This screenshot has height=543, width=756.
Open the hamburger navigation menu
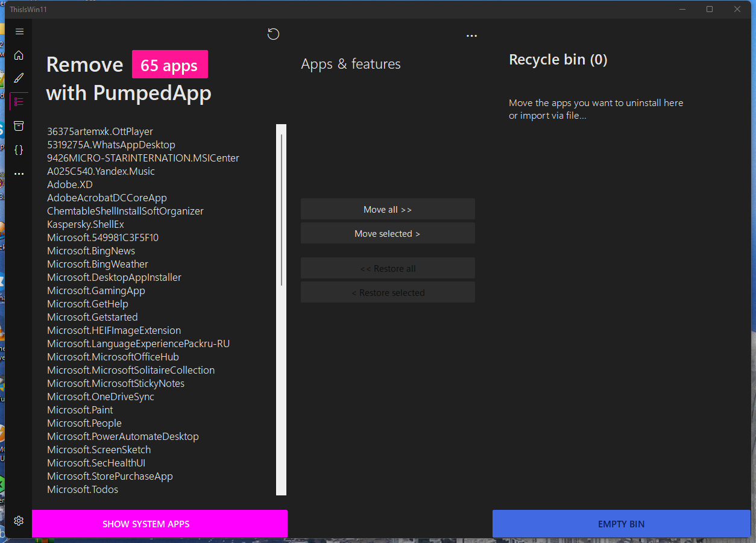coord(19,31)
